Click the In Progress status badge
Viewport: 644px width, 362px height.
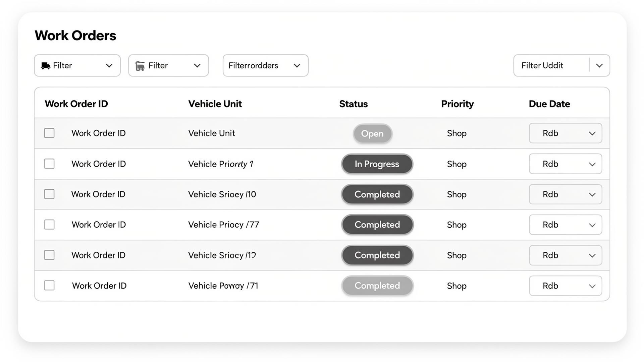click(x=377, y=164)
